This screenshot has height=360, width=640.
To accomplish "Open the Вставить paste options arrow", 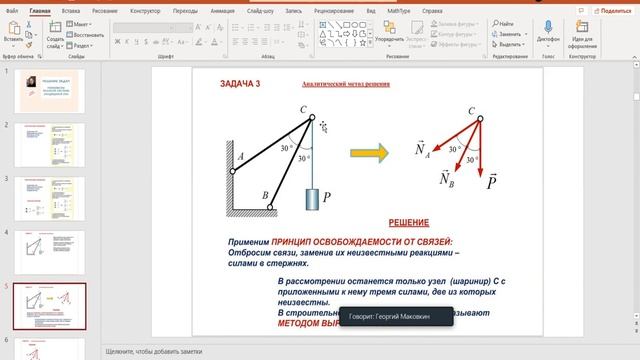I will click(x=13, y=45).
